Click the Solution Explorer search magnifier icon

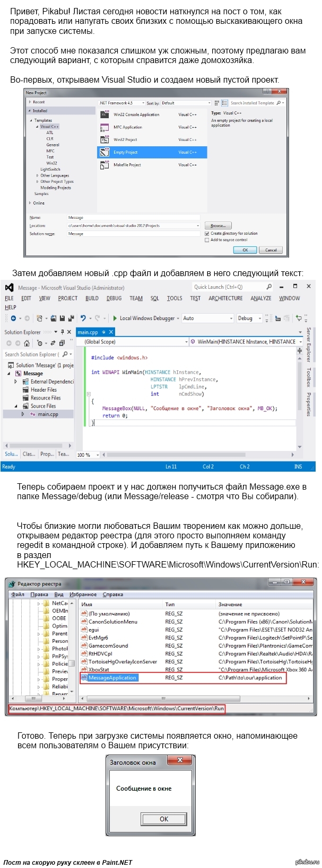(65, 354)
